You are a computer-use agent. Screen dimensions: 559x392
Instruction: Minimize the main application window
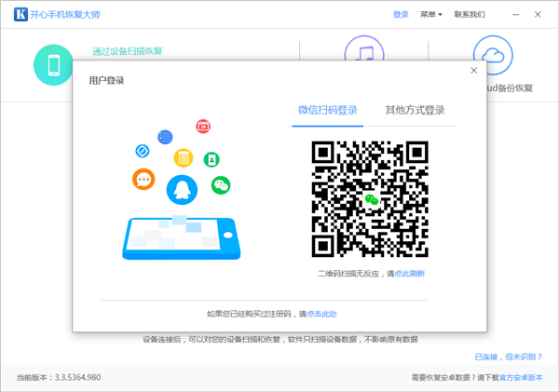coord(515,15)
